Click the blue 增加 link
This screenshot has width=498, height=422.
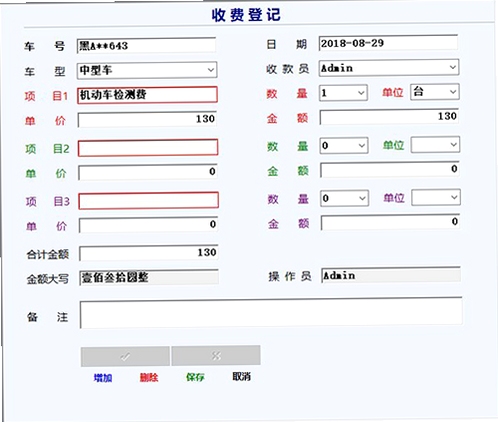103,378
